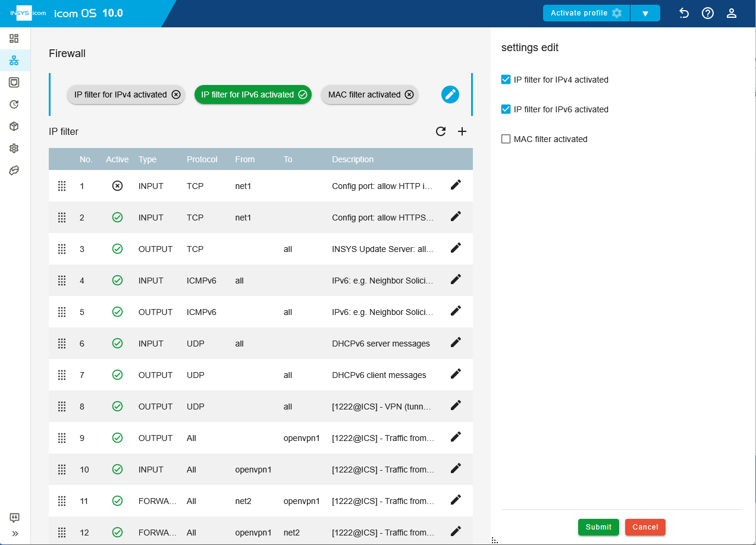Open the user account icon

coord(732,13)
